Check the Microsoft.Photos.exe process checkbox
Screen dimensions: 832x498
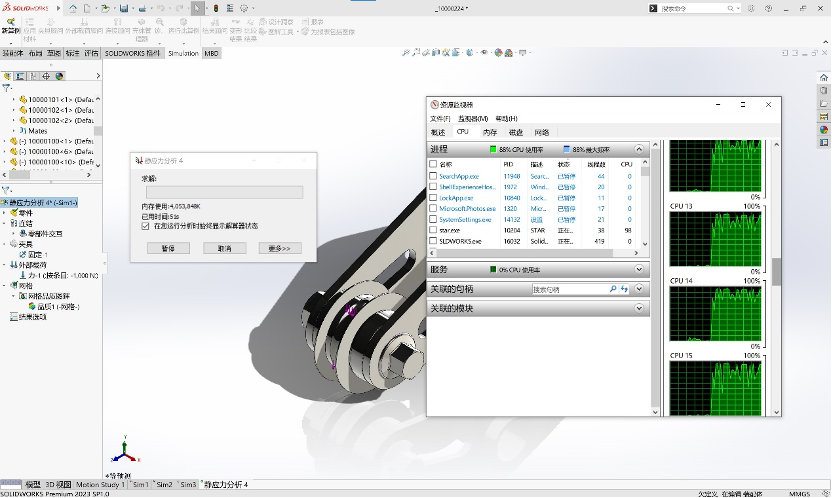433,208
